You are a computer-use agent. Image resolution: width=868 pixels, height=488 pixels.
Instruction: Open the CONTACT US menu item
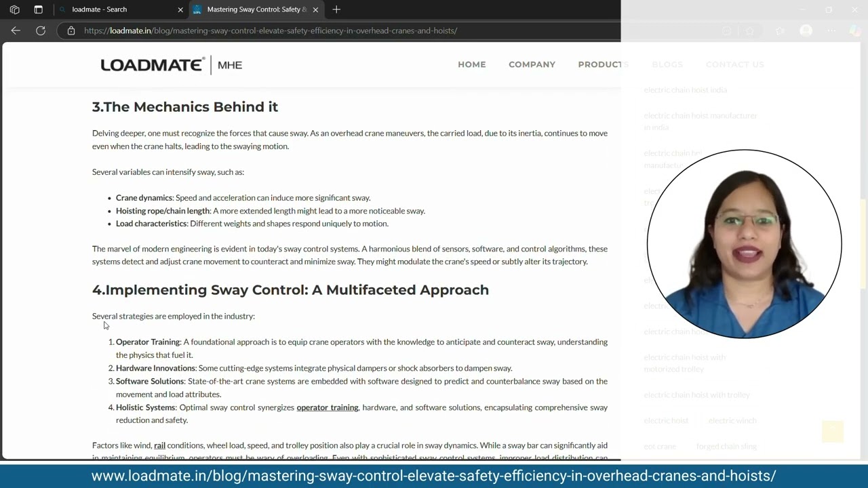tap(734, 64)
